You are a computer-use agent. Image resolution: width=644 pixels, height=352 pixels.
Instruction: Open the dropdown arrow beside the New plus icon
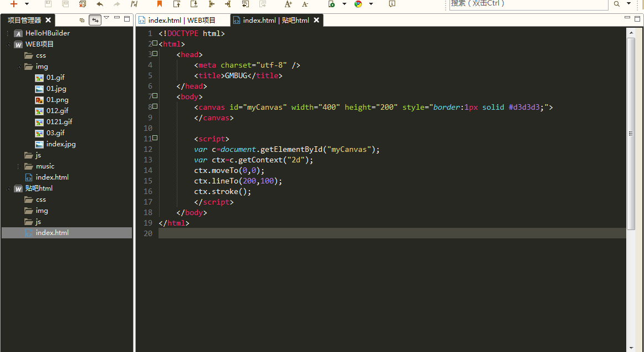pyautogui.click(x=27, y=4)
